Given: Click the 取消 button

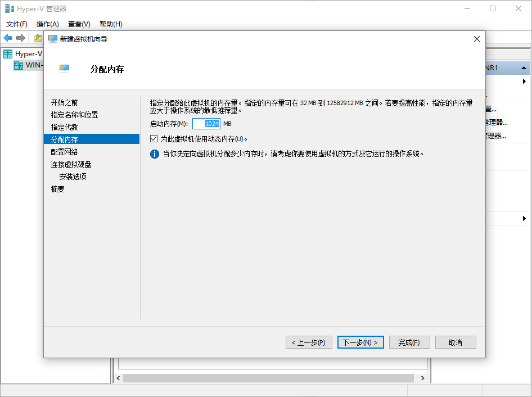Looking at the screenshot, I should (x=456, y=342).
